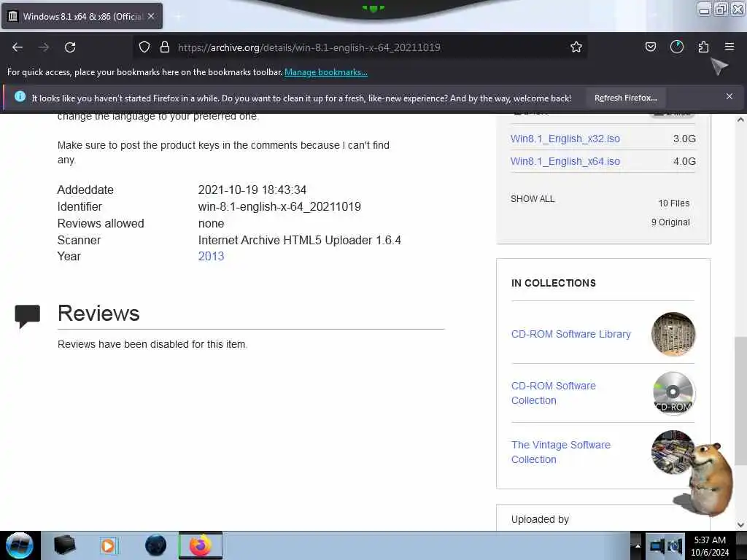Show hidden system tray icons
The image size is (747, 560).
click(638, 546)
